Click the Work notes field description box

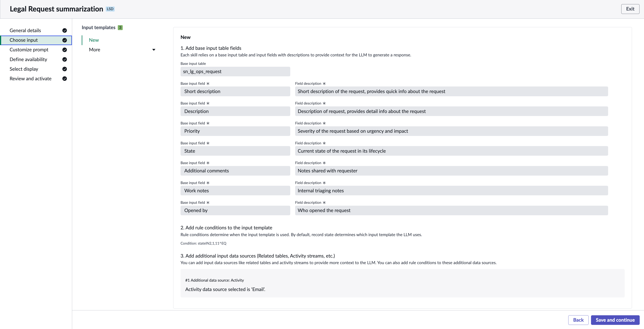click(x=451, y=191)
